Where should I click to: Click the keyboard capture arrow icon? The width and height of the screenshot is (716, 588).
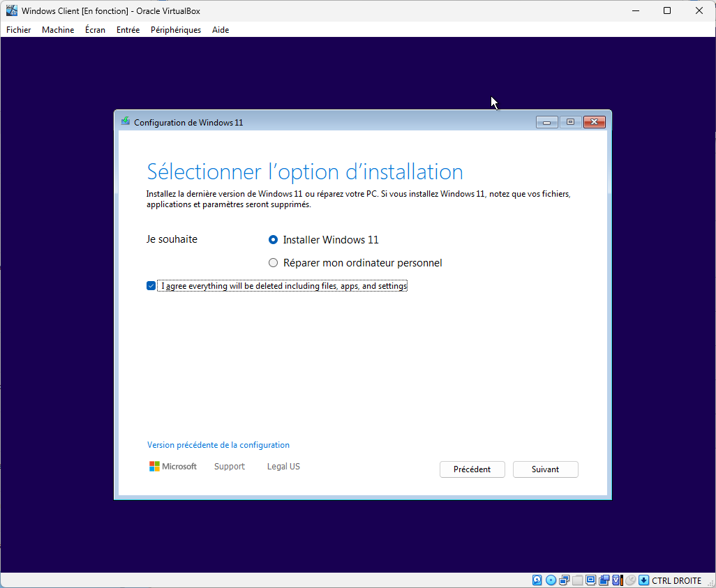point(644,580)
